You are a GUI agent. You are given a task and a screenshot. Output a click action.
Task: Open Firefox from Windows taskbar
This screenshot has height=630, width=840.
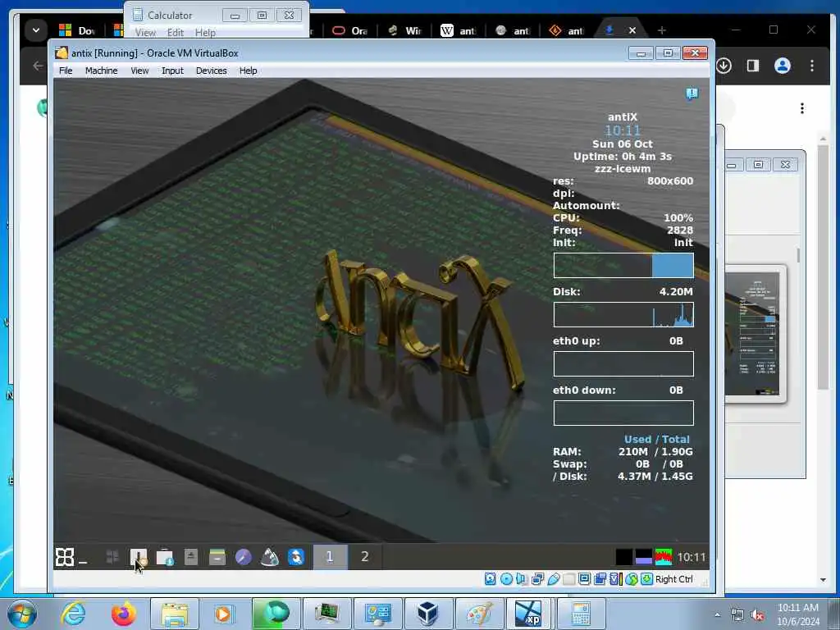point(123,614)
